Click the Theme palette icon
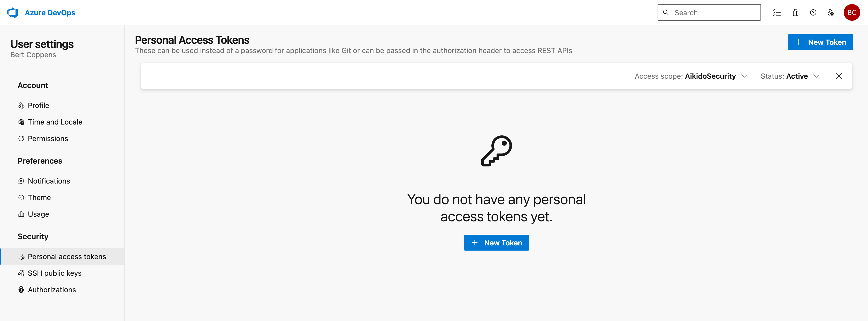 [x=21, y=198]
